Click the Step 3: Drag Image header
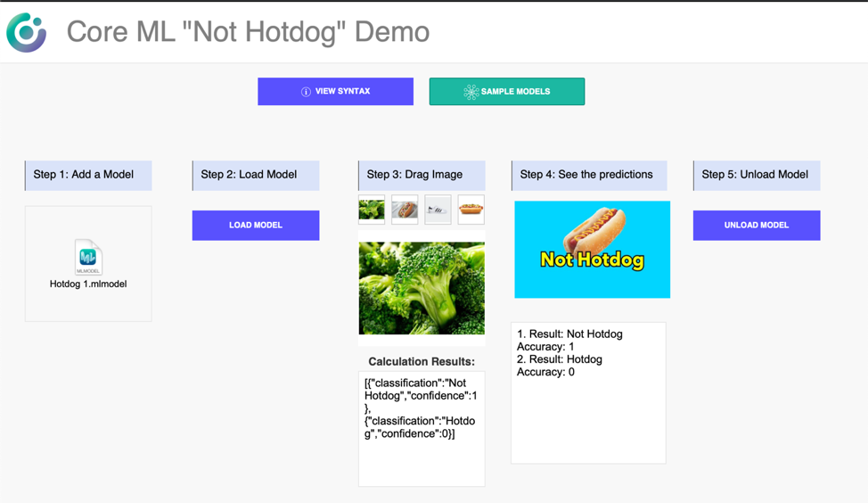 (422, 176)
